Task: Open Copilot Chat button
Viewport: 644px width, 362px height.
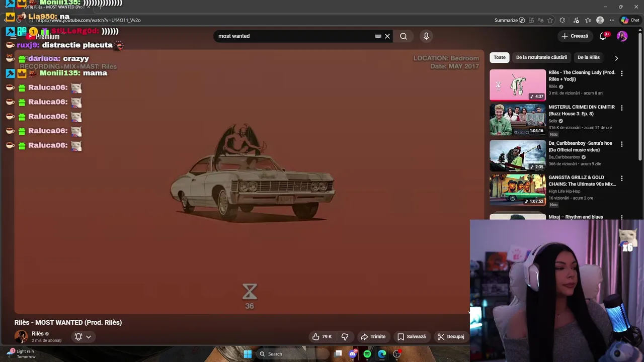Action: click(x=630, y=20)
